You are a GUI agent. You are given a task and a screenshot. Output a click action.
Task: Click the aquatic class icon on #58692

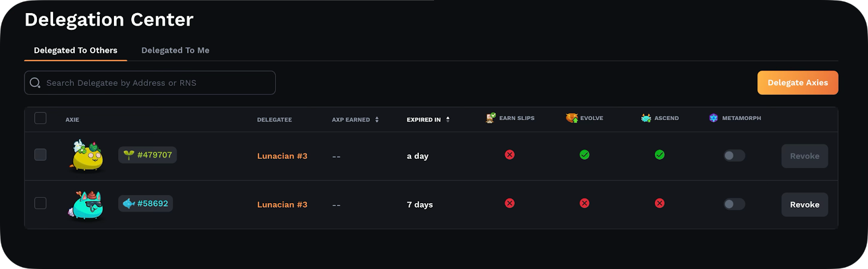(x=129, y=203)
